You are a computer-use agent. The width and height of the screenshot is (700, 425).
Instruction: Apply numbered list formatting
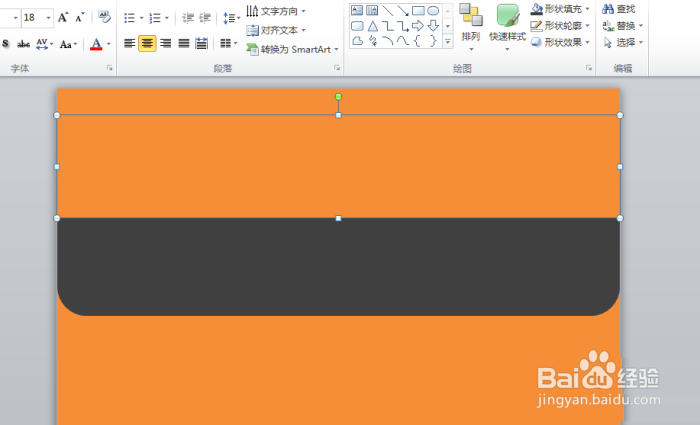[154, 18]
